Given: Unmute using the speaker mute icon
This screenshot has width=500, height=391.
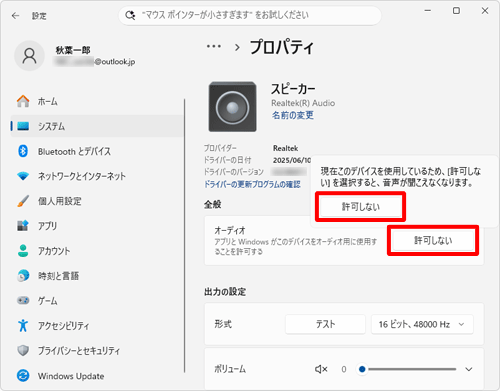Looking at the screenshot, I should coord(321,369).
